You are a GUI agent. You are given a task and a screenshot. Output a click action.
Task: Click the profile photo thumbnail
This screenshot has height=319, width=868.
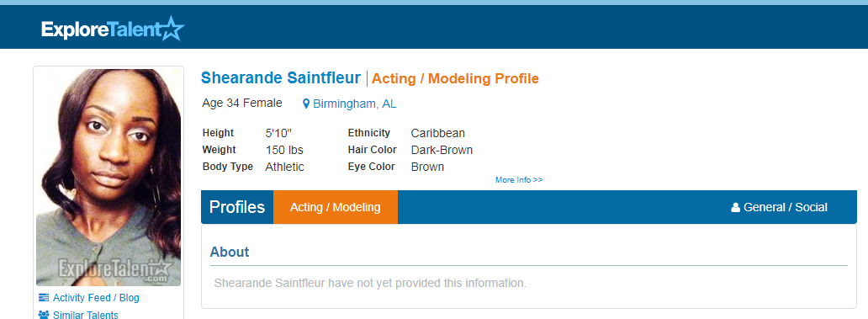pyautogui.click(x=108, y=178)
